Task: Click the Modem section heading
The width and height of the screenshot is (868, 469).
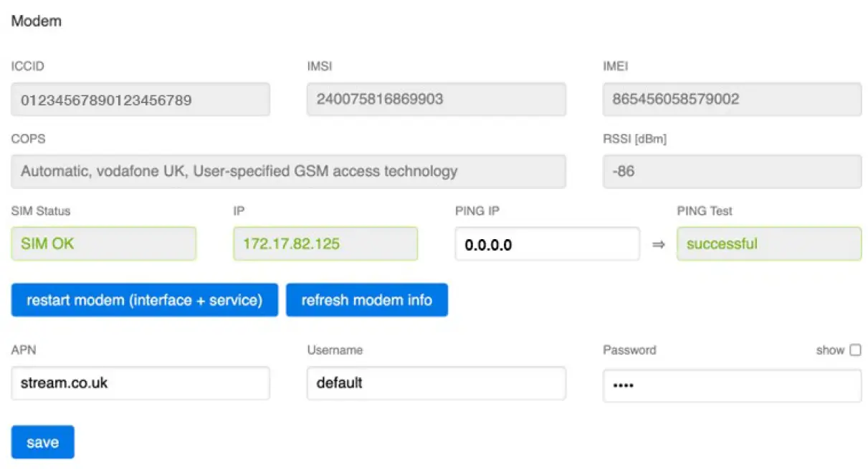Action: pyautogui.click(x=37, y=21)
